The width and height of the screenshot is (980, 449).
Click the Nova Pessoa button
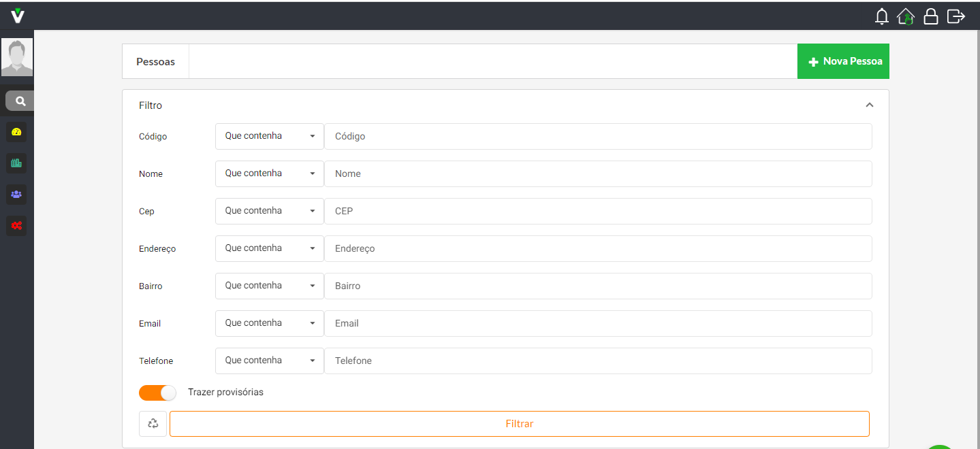[x=843, y=61]
